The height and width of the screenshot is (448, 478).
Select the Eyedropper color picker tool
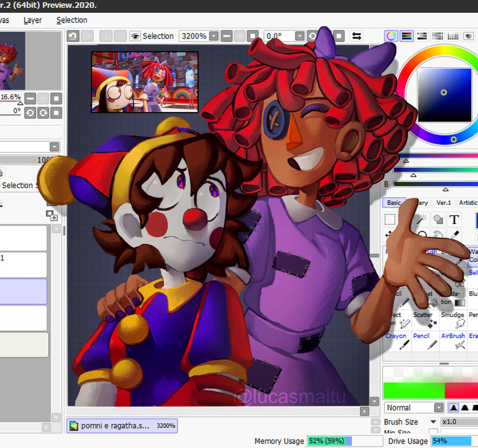click(x=455, y=234)
